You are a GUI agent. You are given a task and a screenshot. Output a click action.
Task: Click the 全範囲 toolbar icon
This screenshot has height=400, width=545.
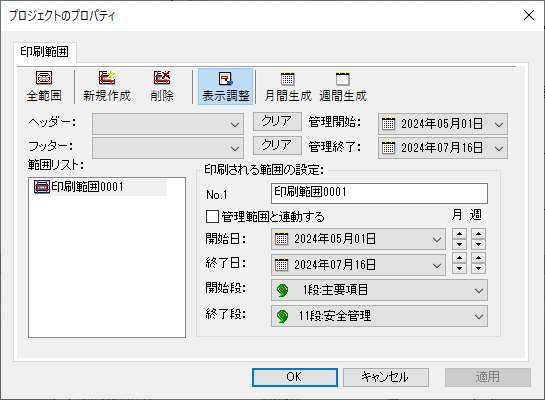44,77
